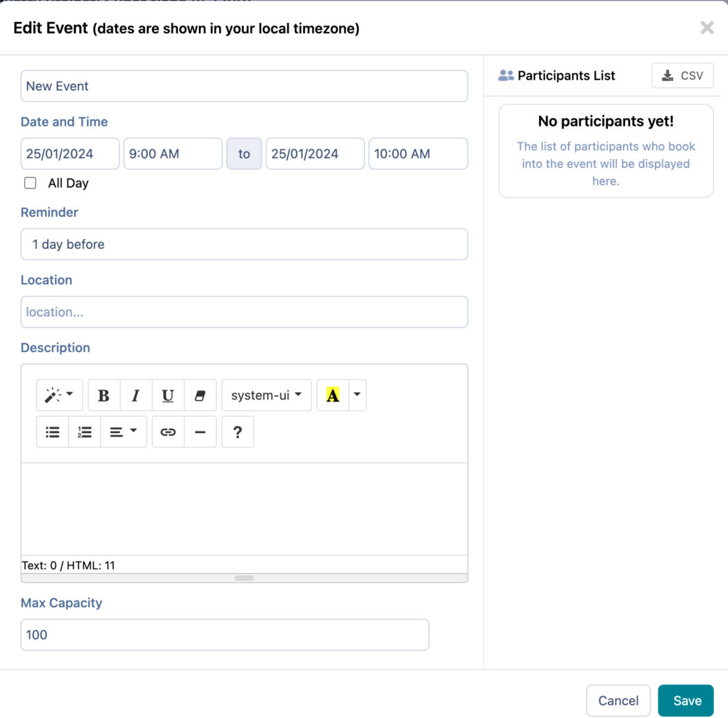Enable the All Day checkbox
The width and height of the screenshot is (728, 718).
31,183
